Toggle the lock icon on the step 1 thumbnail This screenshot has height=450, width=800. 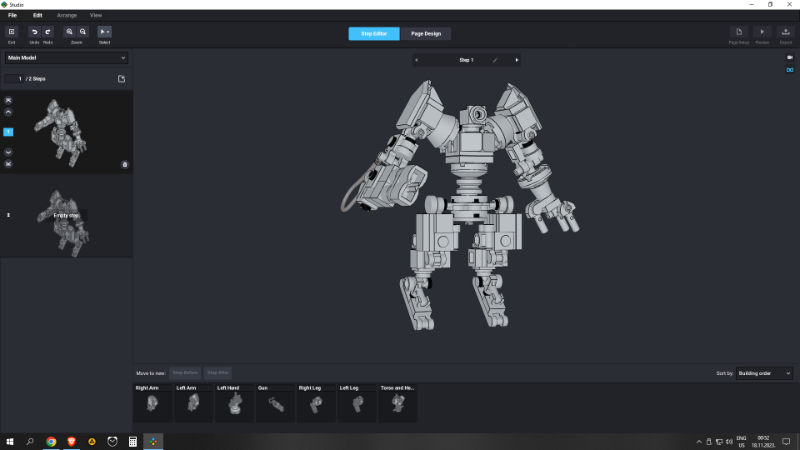coord(125,164)
